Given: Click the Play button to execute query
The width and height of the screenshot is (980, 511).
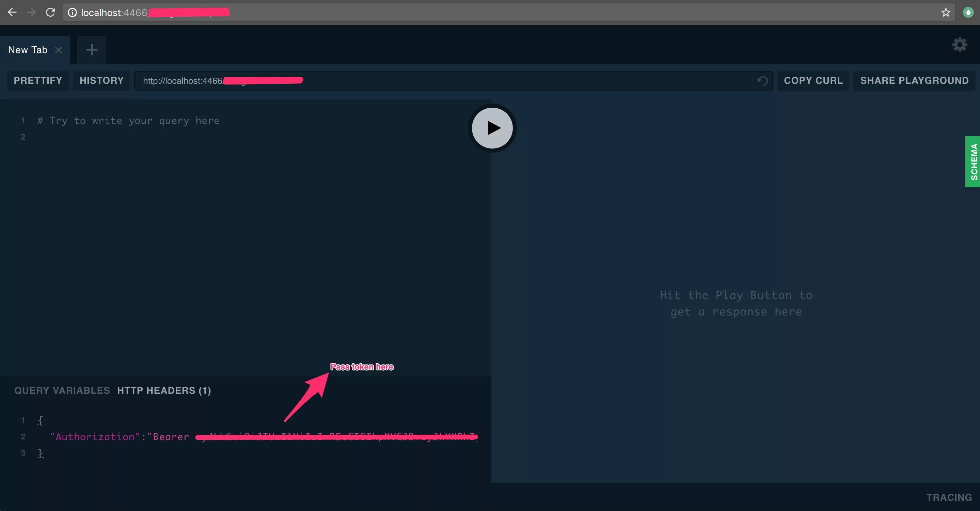Looking at the screenshot, I should 492,128.
